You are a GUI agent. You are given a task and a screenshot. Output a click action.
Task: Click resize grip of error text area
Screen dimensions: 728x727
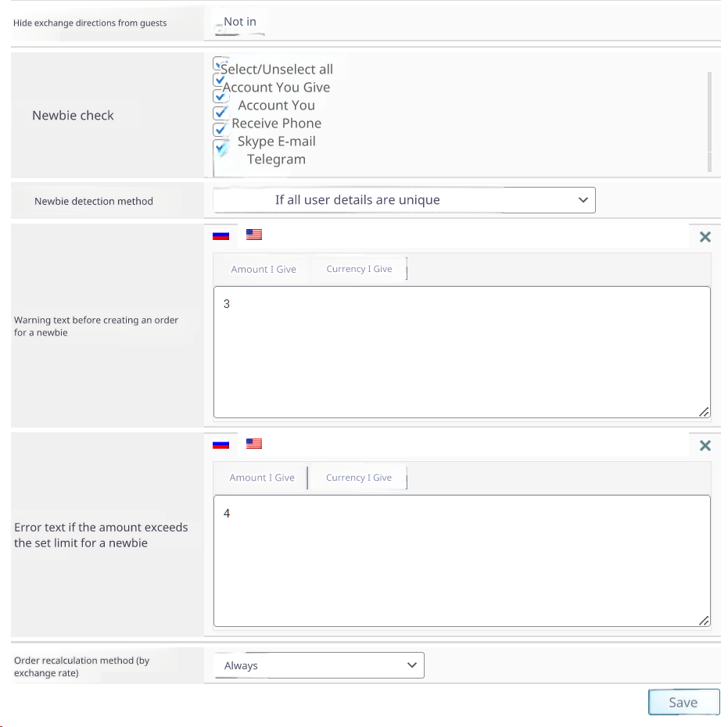pyautogui.click(x=704, y=620)
